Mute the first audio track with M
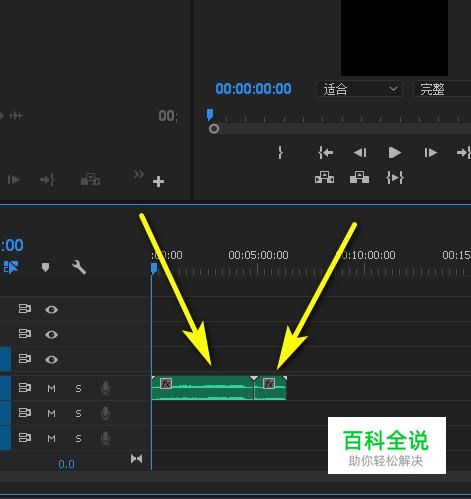Screen dimensions: 471x499 pos(51,388)
